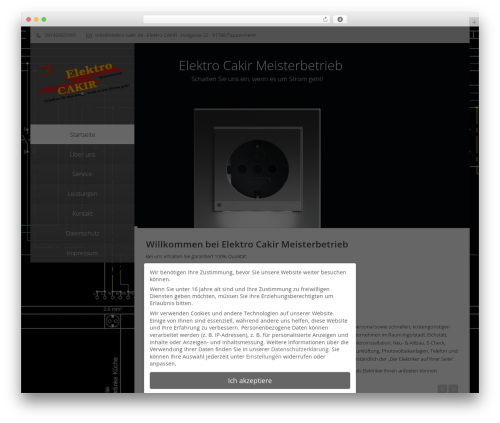Select Leistungen in the sidebar
The image size is (500, 423).
click(x=82, y=194)
